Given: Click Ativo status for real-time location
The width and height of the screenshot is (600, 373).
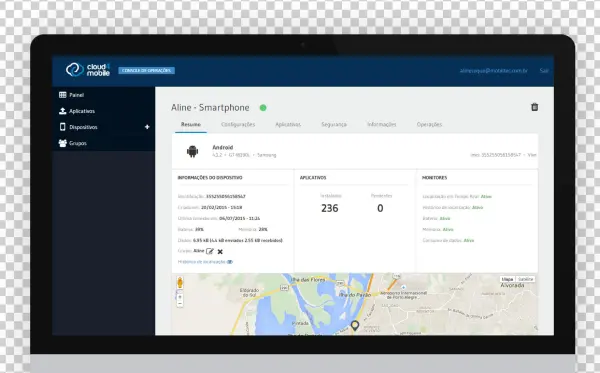Looking at the screenshot, I should 486,196.
